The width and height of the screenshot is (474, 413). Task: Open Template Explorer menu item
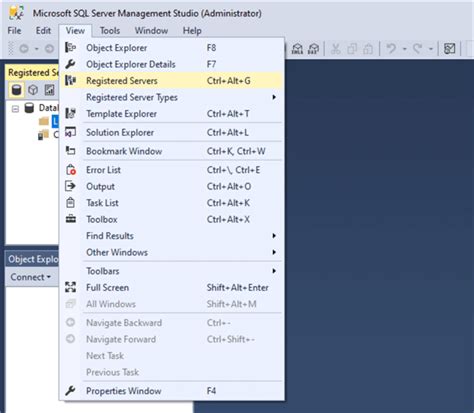coord(172,114)
